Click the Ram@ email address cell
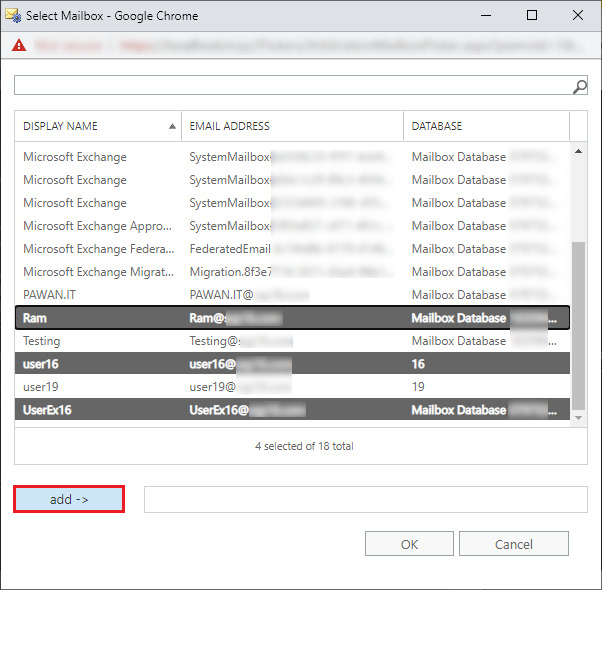Viewport: 602px width, 661px height. (x=236, y=318)
